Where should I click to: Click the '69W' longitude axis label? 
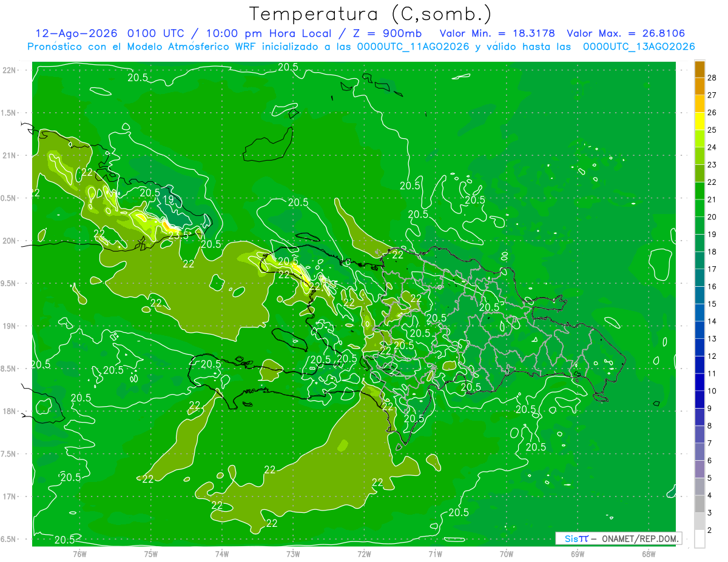click(x=577, y=554)
